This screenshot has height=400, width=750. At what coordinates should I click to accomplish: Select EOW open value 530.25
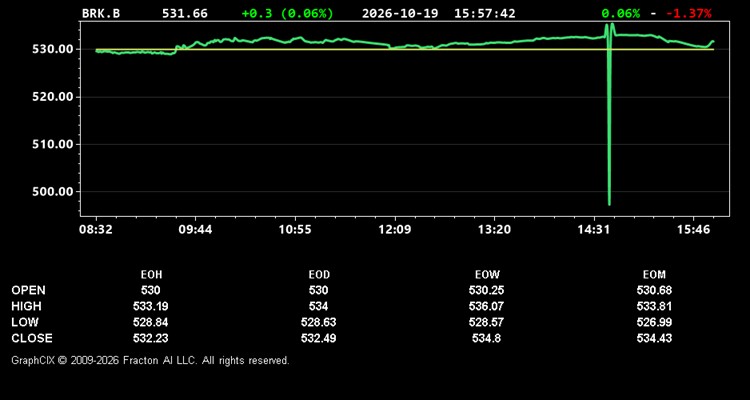click(486, 290)
